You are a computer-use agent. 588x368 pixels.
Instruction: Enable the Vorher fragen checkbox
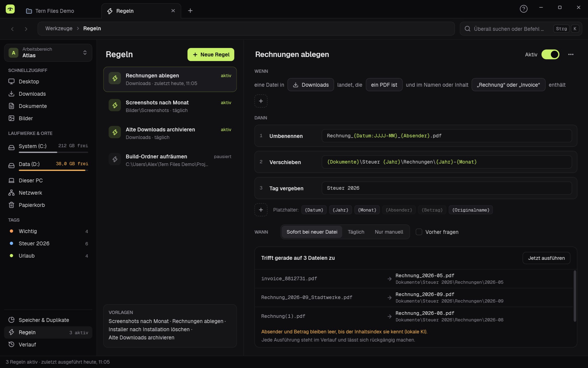click(x=419, y=232)
